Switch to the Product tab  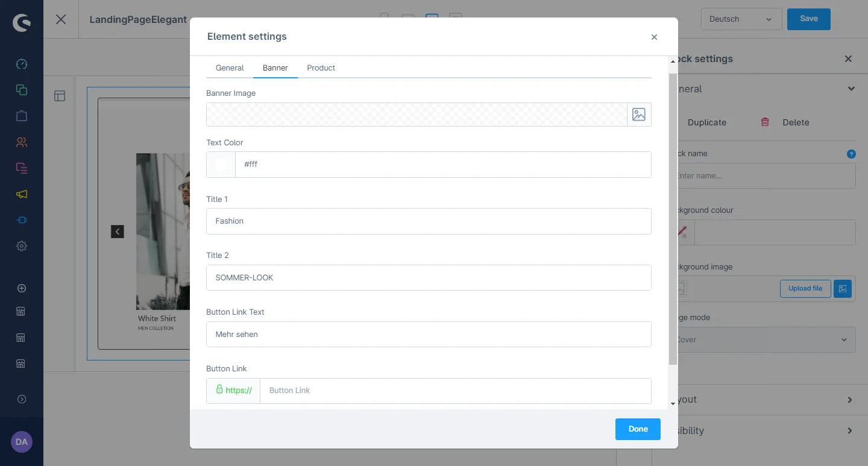(x=321, y=68)
